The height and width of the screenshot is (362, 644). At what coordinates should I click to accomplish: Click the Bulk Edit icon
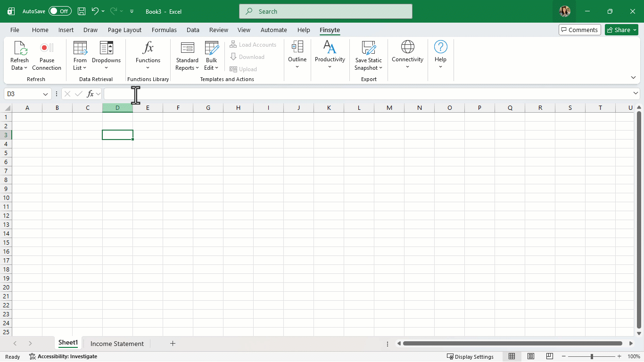click(x=212, y=48)
